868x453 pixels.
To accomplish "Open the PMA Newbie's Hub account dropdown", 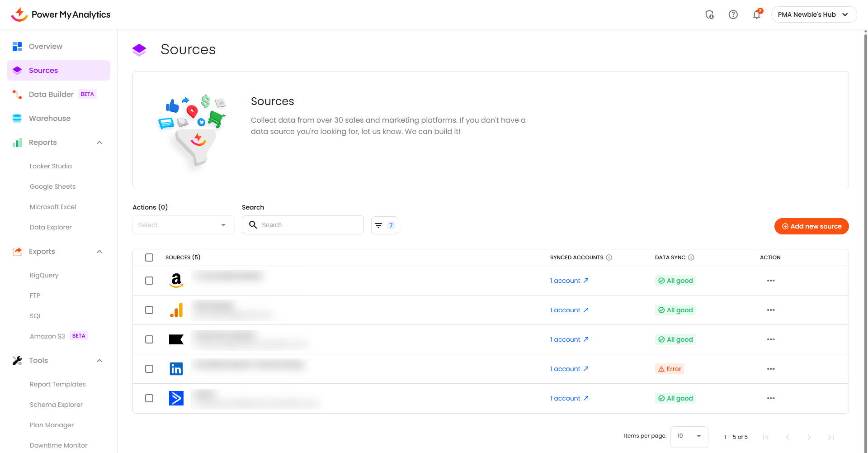I will click(813, 14).
